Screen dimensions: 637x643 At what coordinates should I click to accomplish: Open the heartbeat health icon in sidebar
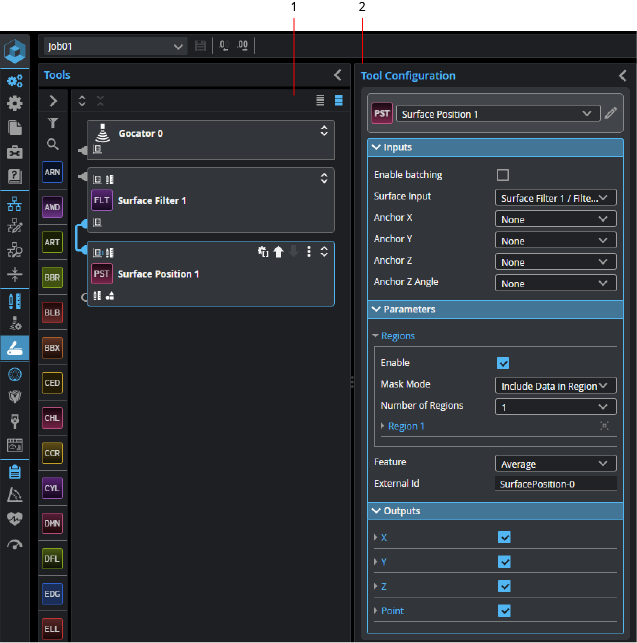(x=15, y=519)
